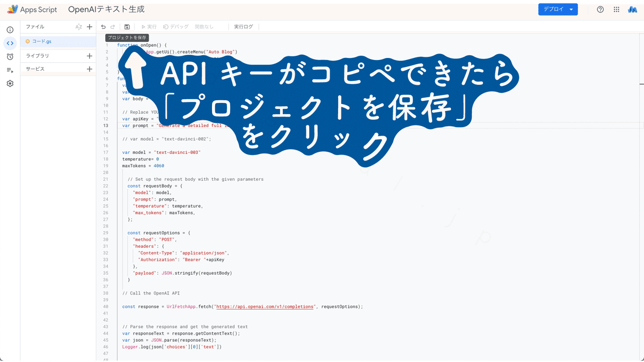
Task: Click the response.getContentText() line
Action: click(x=181, y=333)
